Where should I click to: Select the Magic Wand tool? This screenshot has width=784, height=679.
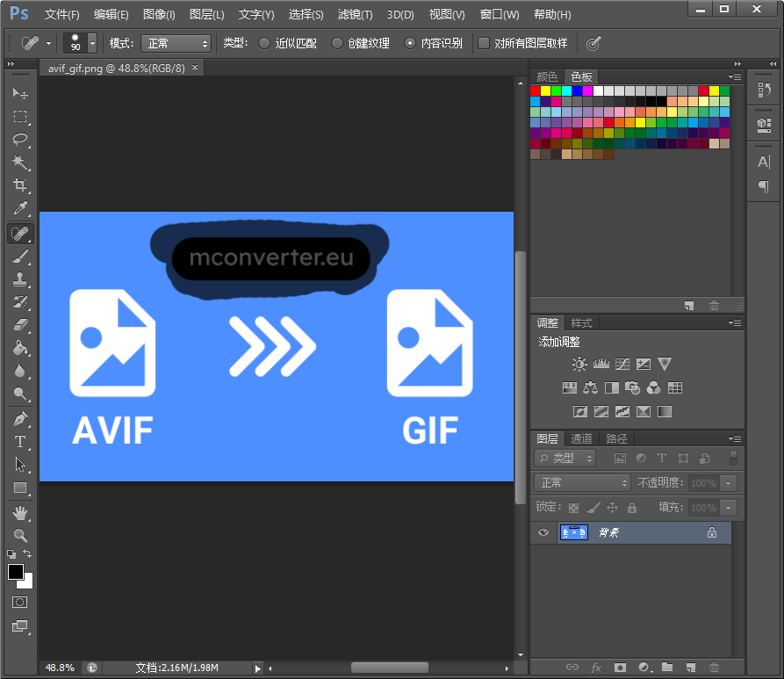pyautogui.click(x=20, y=163)
